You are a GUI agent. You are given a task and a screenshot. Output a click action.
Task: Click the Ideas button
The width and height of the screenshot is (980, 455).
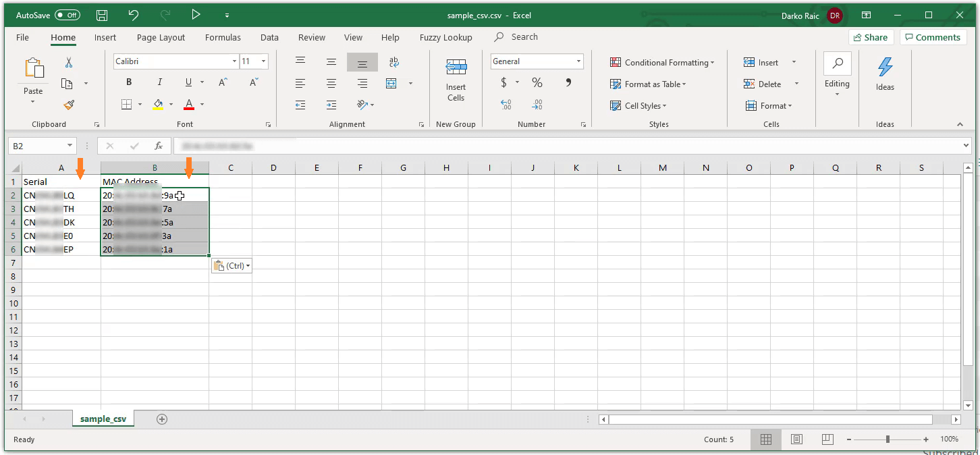point(885,74)
